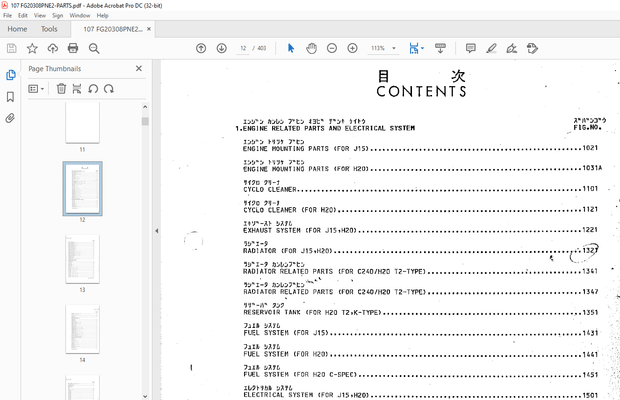Collapse the navigation pane with the arrow
The width and height of the screenshot is (620, 400).
(x=157, y=230)
